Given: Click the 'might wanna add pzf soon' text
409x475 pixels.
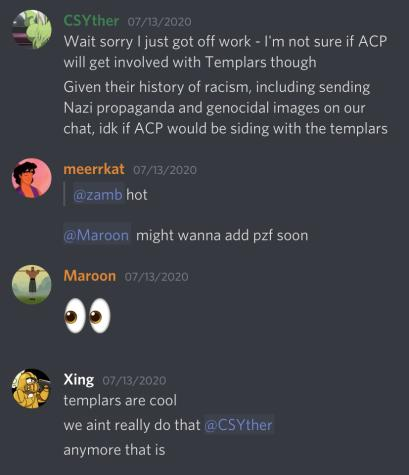Looking at the screenshot, I should pyautogui.click(x=222, y=236).
